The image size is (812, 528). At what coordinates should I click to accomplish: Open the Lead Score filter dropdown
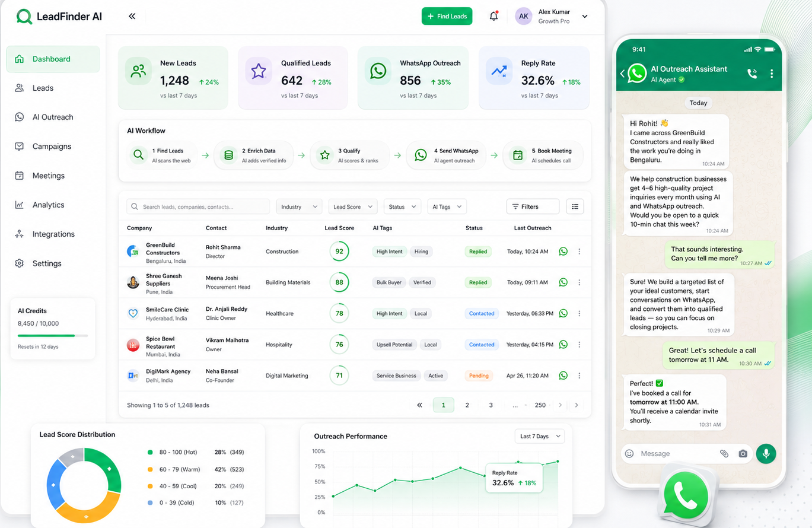coord(353,206)
